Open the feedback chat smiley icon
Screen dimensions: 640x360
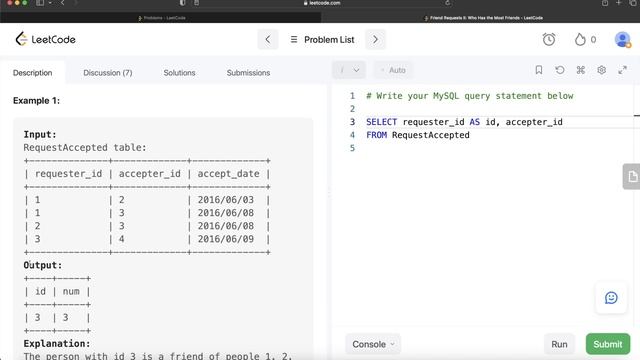tap(611, 298)
